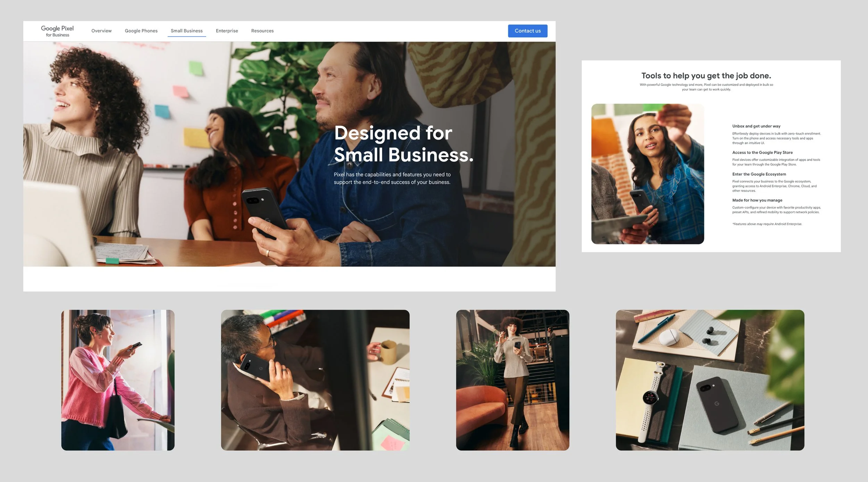Click the Google Pixel for Business logo
This screenshot has height=482, width=868.
tap(57, 31)
